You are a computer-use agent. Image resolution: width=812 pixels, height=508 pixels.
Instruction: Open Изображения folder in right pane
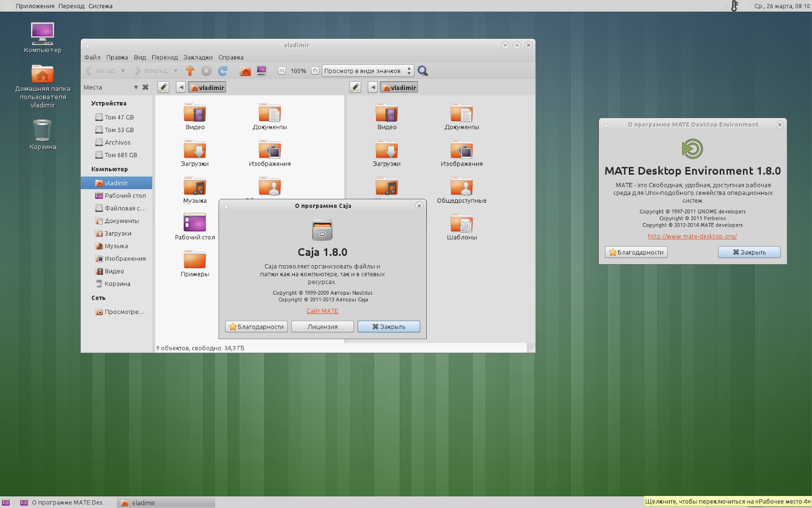(461, 153)
